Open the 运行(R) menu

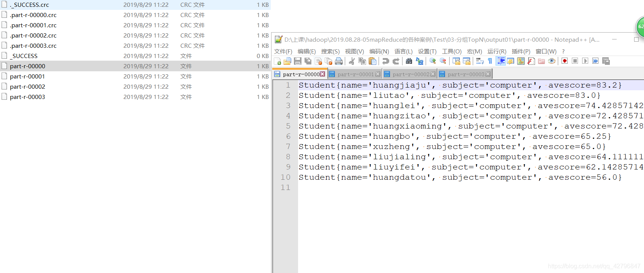497,51
